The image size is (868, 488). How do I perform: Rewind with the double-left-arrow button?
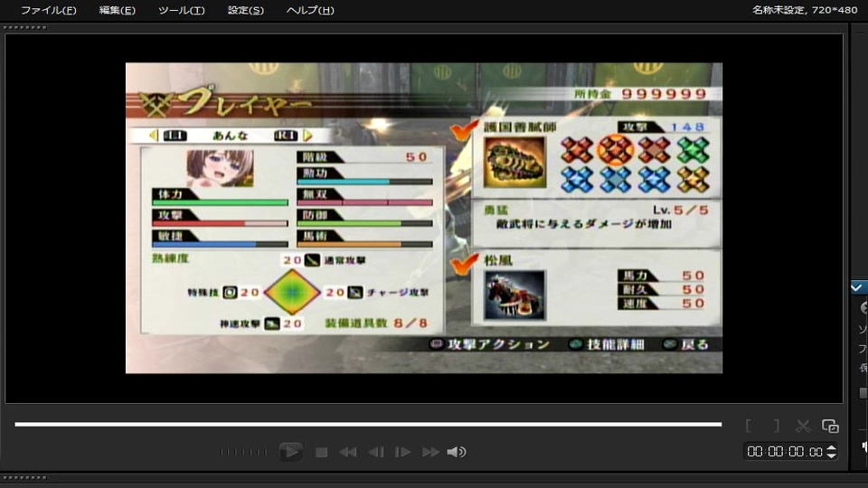point(347,453)
